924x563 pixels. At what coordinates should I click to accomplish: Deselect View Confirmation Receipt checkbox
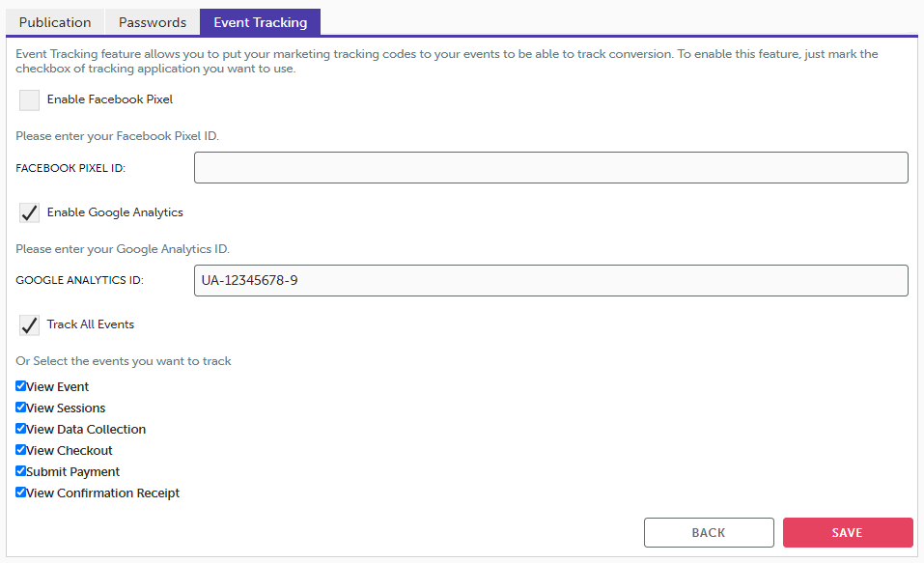point(21,493)
